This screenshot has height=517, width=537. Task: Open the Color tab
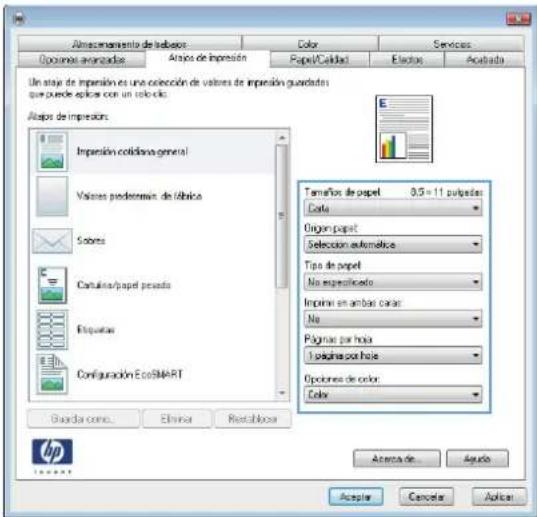tap(310, 44)
